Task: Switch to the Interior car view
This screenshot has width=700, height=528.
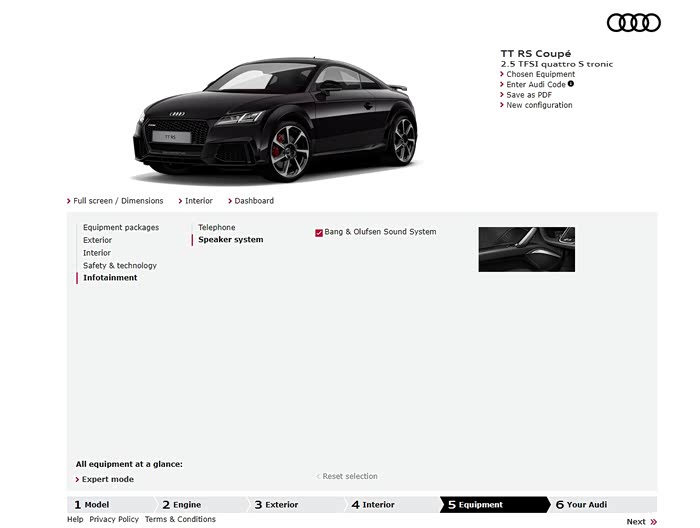Action: coord(198,201)
